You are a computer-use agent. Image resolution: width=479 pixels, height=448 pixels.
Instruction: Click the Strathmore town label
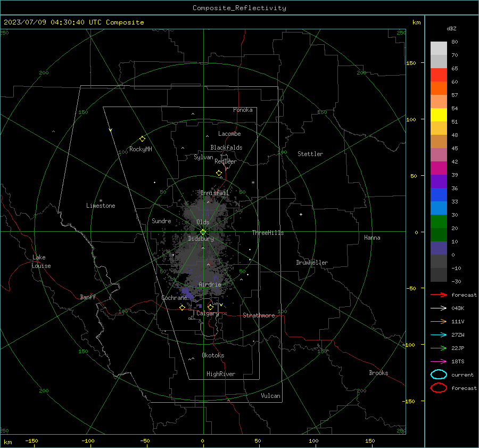[x=259, y=315]
